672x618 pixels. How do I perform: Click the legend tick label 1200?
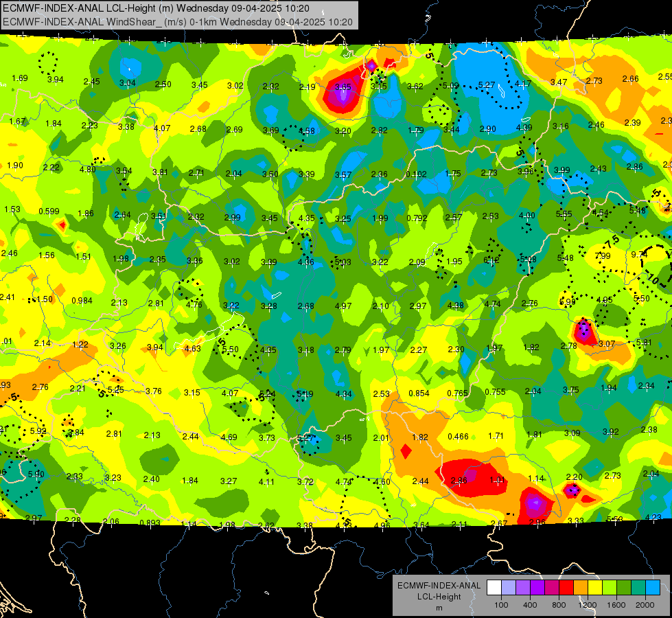587,605
